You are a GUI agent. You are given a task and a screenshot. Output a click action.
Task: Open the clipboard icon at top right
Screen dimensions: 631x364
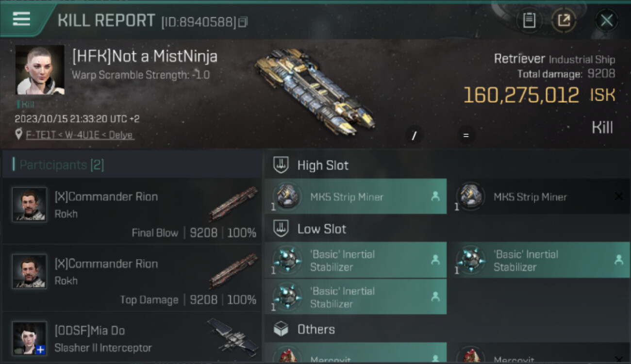(x=529, y=20)
